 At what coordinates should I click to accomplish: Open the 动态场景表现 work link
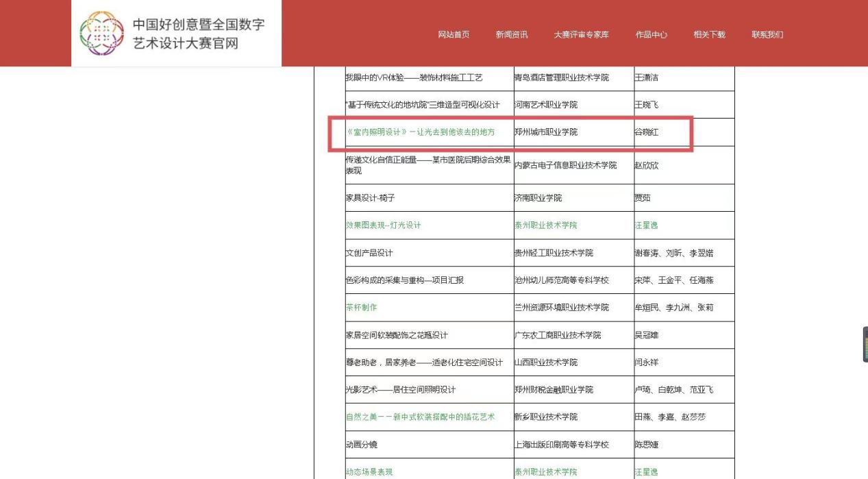point(369,472)
